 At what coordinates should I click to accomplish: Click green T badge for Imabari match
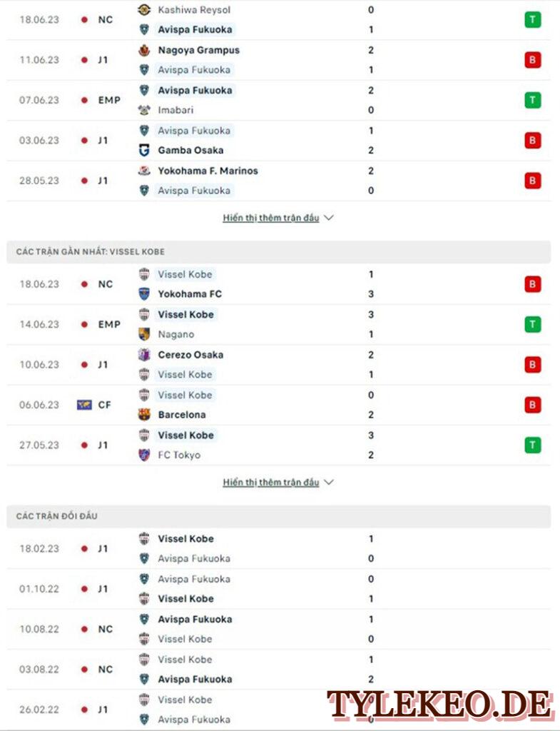532,100
